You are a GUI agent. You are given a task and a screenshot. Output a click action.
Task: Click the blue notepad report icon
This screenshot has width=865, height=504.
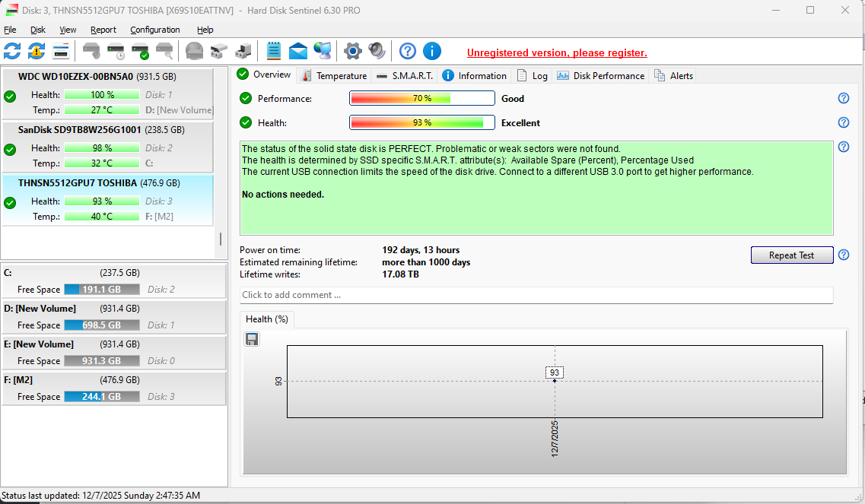pyautogui.click(x=274, y=51)
